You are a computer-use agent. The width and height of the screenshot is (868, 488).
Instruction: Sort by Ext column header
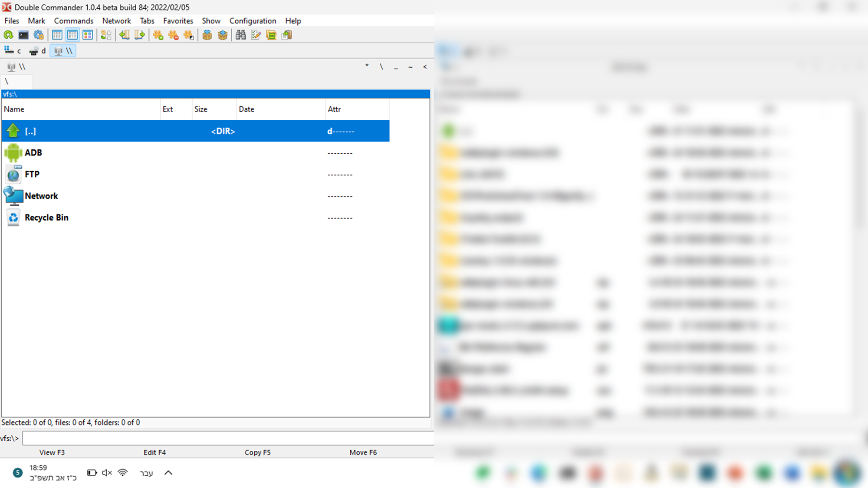[x=176, y=109]
